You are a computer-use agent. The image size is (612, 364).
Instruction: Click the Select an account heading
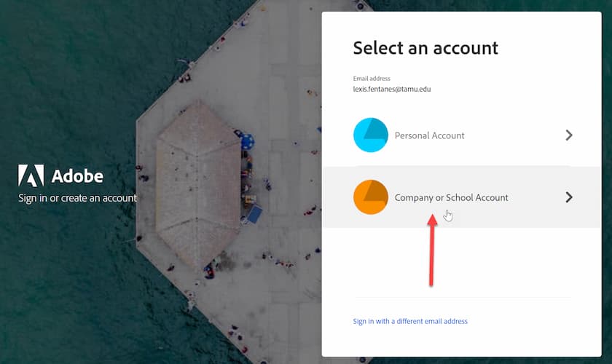click(x=425, y=48)
